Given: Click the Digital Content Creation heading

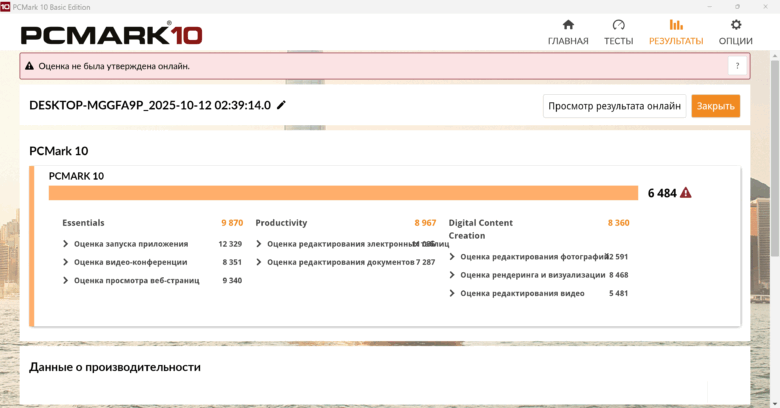Looking at the screenshot, I should pyautogui.click(x=481, y=229).
